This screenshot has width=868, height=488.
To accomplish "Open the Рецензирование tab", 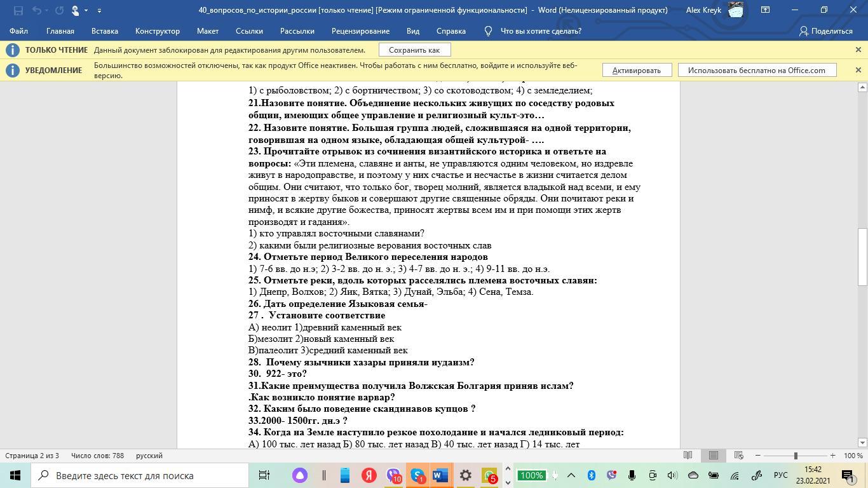I will click(360, 31).
